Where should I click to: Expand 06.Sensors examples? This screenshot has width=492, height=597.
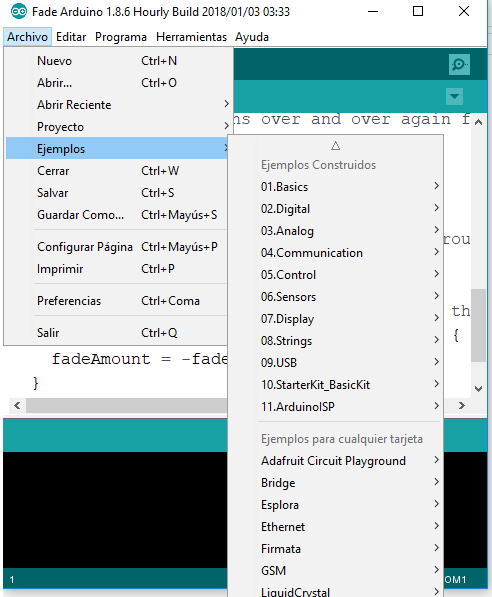336,297
